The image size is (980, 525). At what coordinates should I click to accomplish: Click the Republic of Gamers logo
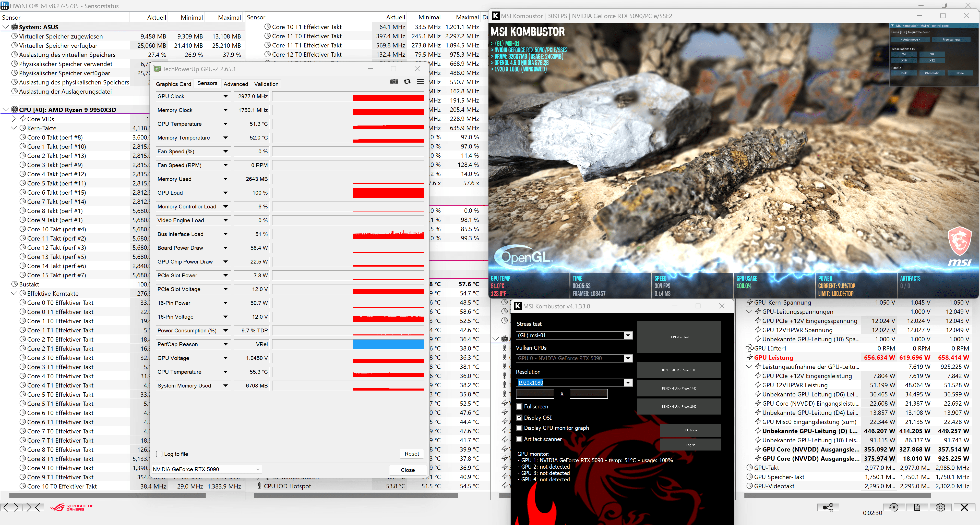[72, 507]
